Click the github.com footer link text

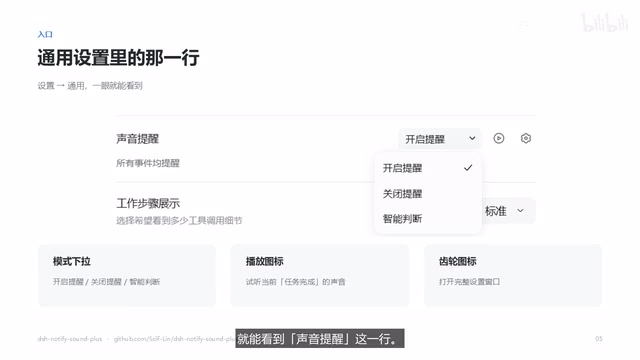click(175, 339)
